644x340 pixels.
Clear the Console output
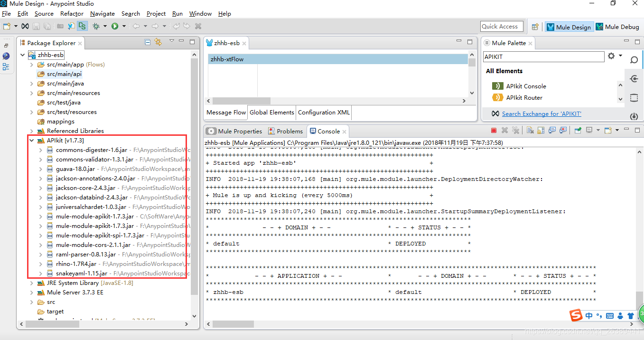click(x=530, y=131)
